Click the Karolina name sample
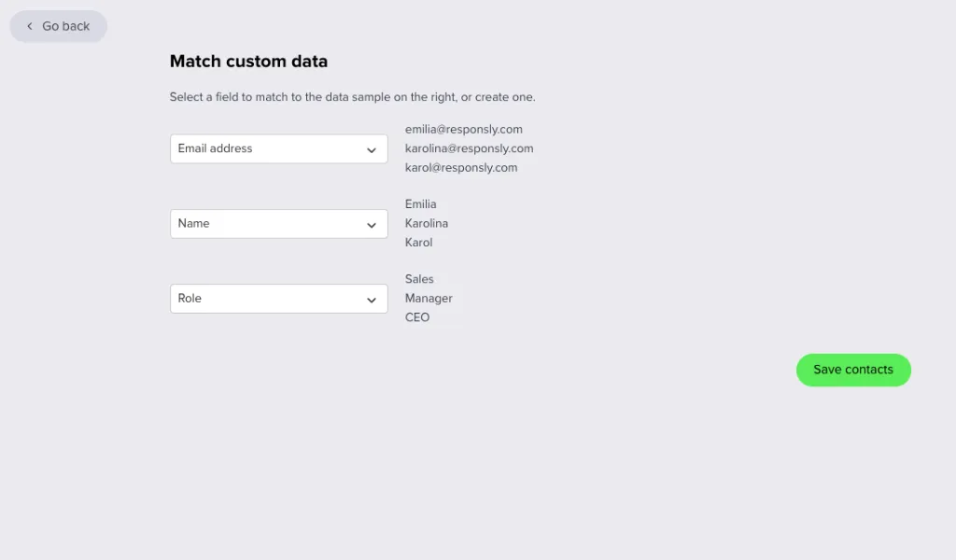 click(x=426, y=223)
